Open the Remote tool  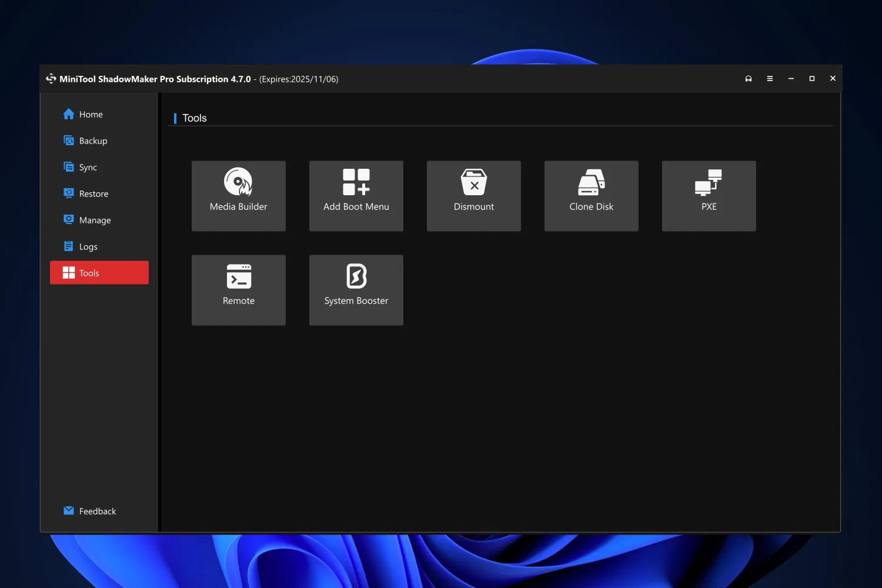click(x=238, y=290)
